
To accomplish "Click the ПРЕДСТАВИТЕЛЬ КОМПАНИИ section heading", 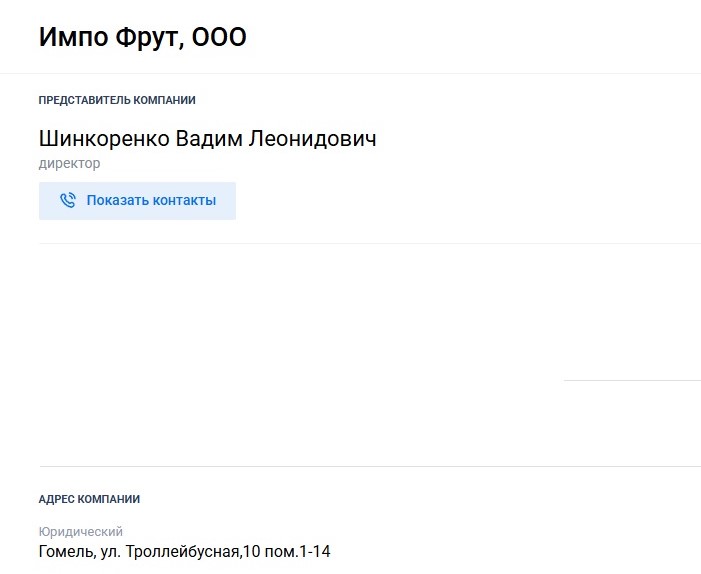I will click(117, 100).
